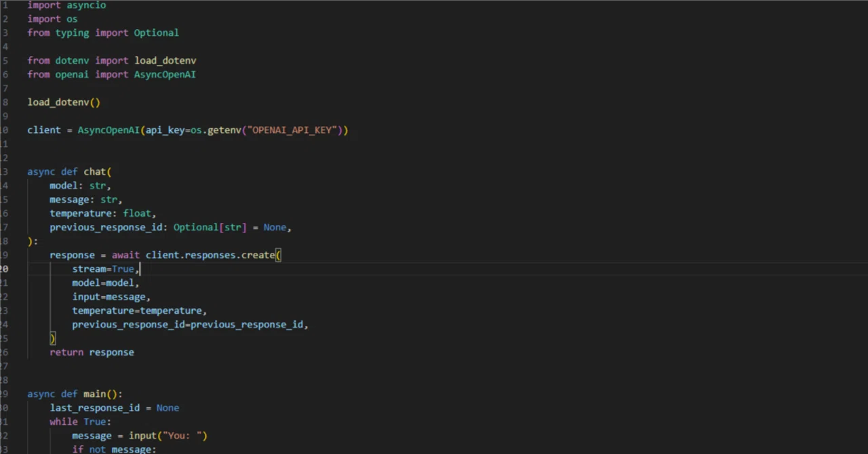Click previous_response_id=previous_response_id argument line

(x=191, y=325)
